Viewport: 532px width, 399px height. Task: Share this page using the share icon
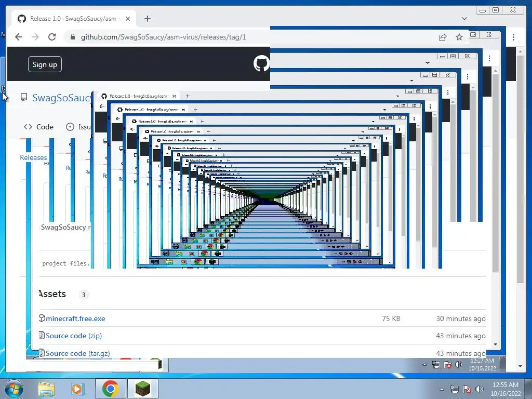(443, 37)
